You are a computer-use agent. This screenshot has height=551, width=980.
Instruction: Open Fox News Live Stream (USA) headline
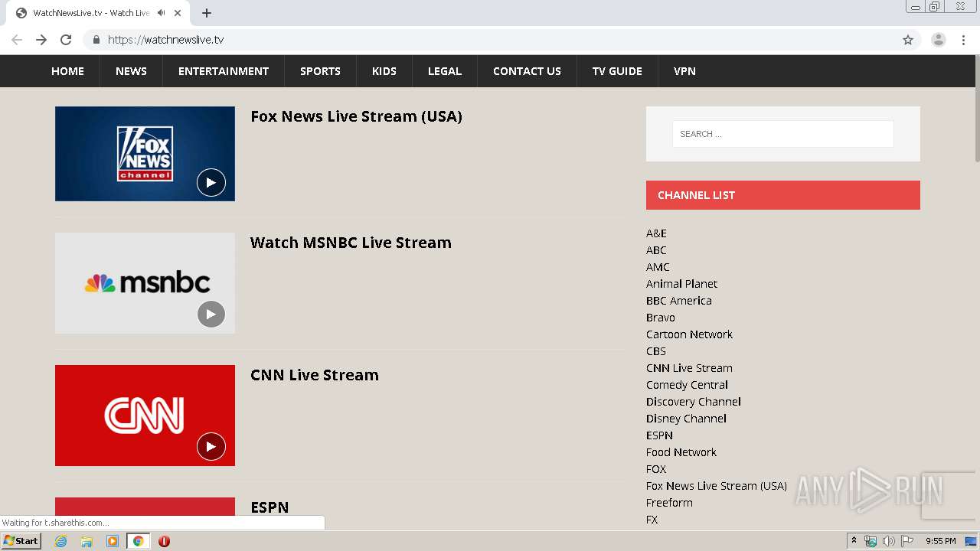coord(356,116)
